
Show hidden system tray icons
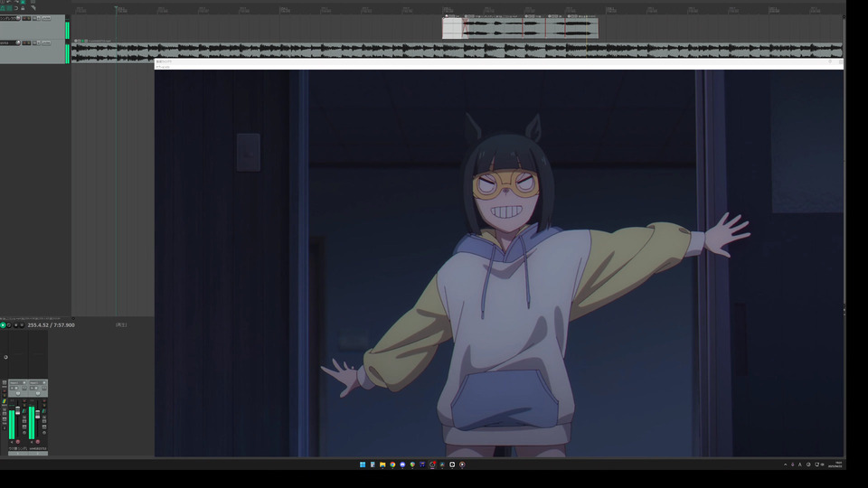click(x=785, y=465)
